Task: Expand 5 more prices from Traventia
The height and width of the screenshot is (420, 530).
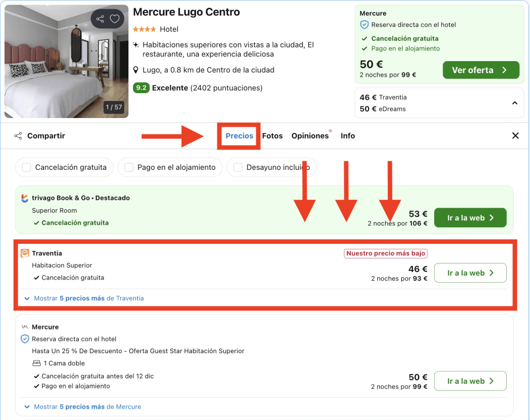Action: coord(88,298)
